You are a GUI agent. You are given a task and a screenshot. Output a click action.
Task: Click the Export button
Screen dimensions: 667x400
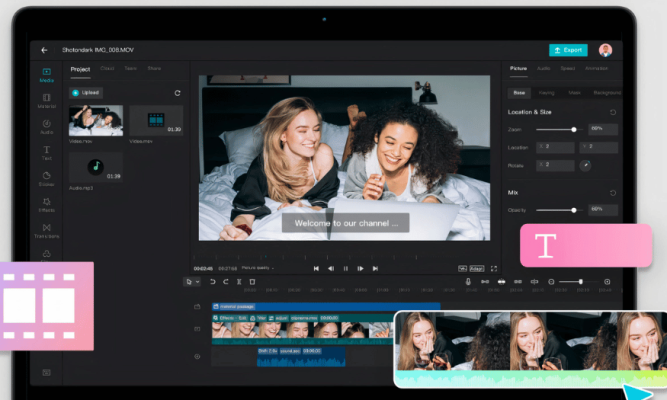click(568, 50)
